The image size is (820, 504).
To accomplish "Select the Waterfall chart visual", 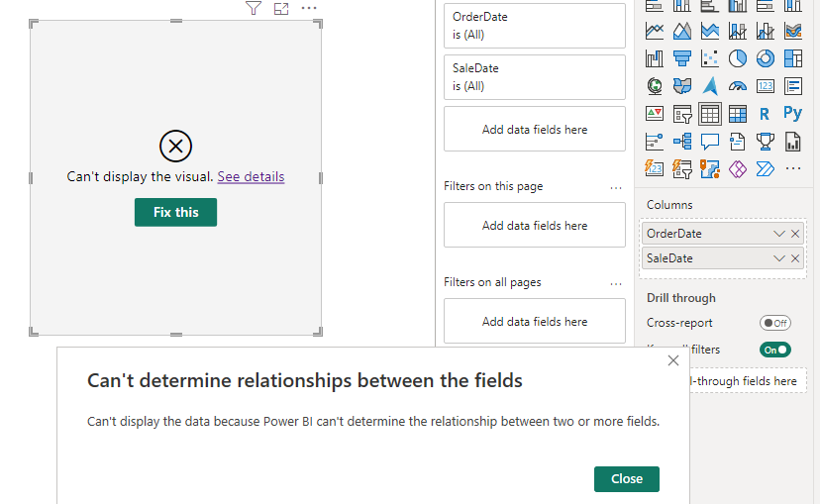I will [655, 58].
